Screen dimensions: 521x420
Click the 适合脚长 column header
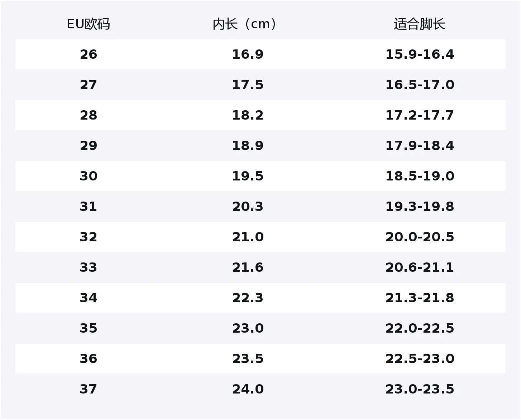coord(420,24)
